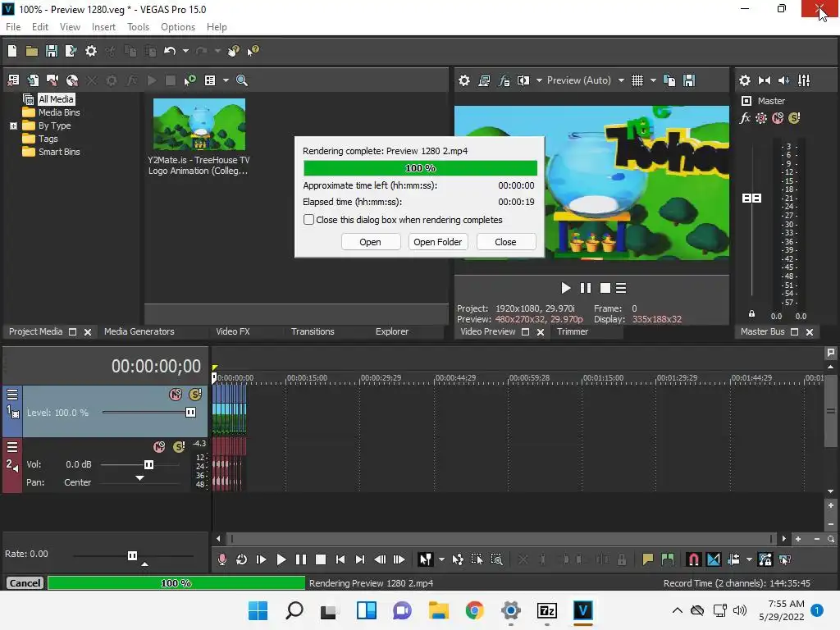Click Close in render dialog
840x630 pixels.
[x=505, y=242]
